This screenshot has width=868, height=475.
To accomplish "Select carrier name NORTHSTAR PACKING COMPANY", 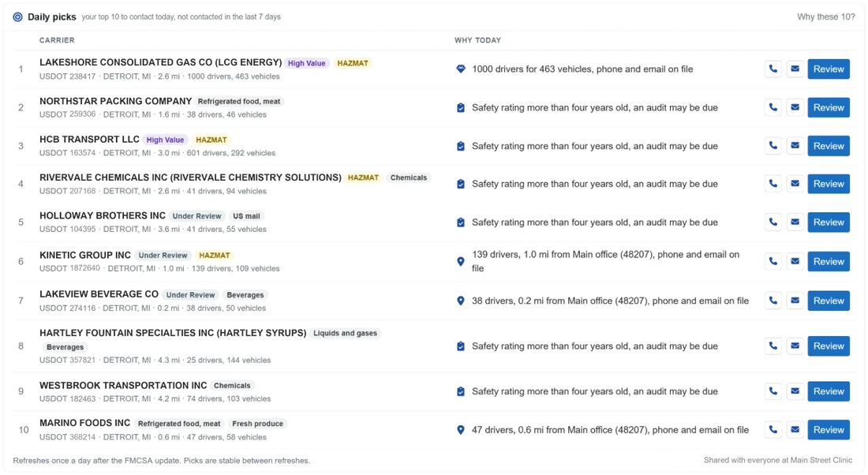I will click(116, 101).
